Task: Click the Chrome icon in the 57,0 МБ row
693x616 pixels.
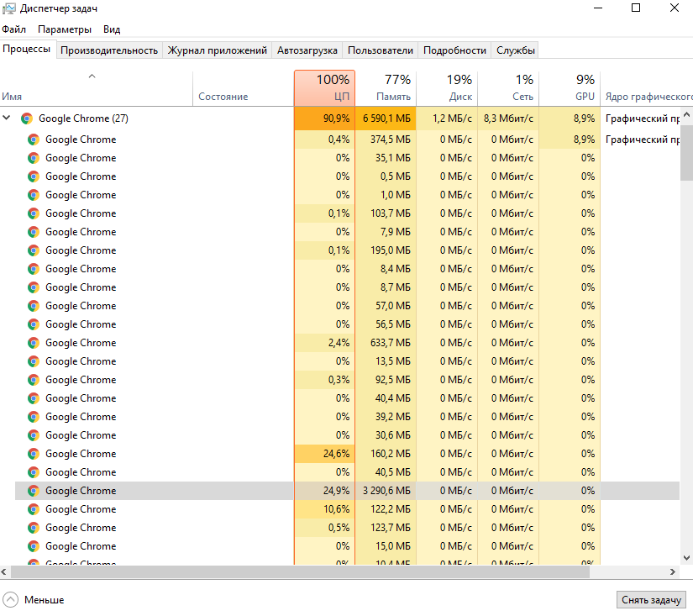Action: 33,306
